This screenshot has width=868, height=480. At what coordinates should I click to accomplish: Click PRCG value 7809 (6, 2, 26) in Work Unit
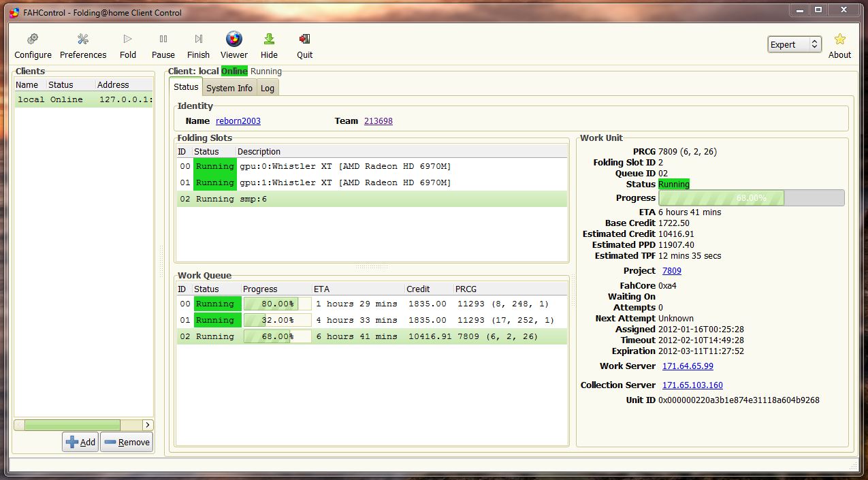[x=688, y=151]
